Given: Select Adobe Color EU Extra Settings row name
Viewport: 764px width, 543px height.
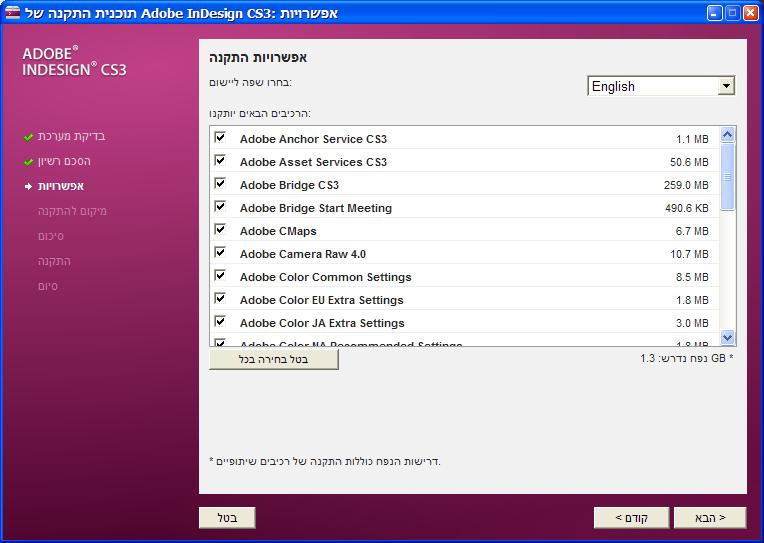Looking at the screenshot, I should [x=322, y=300].
